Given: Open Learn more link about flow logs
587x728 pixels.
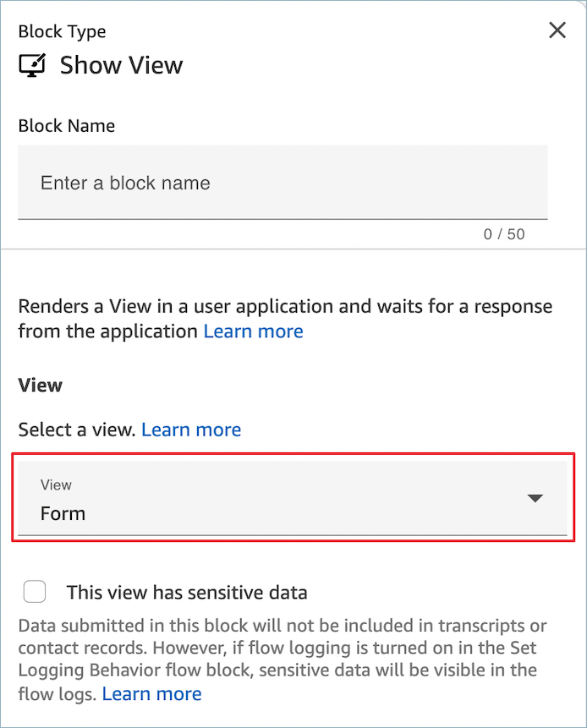Looking at the screenshot, I should [152, 694].
